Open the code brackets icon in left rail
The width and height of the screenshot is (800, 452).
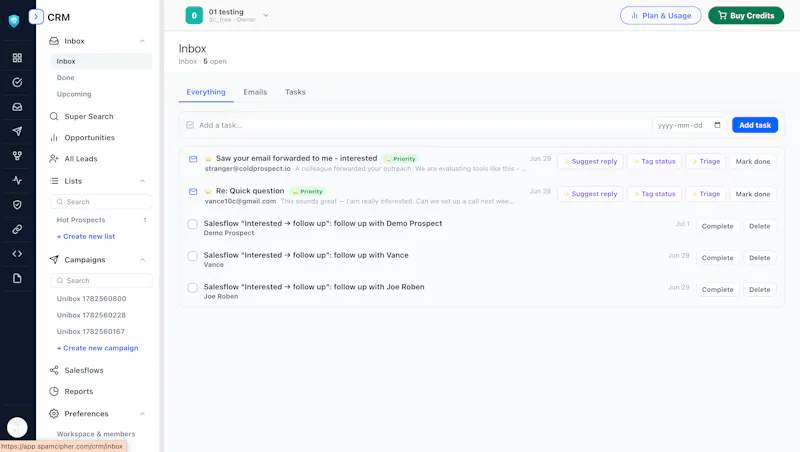tap(17, 254)
